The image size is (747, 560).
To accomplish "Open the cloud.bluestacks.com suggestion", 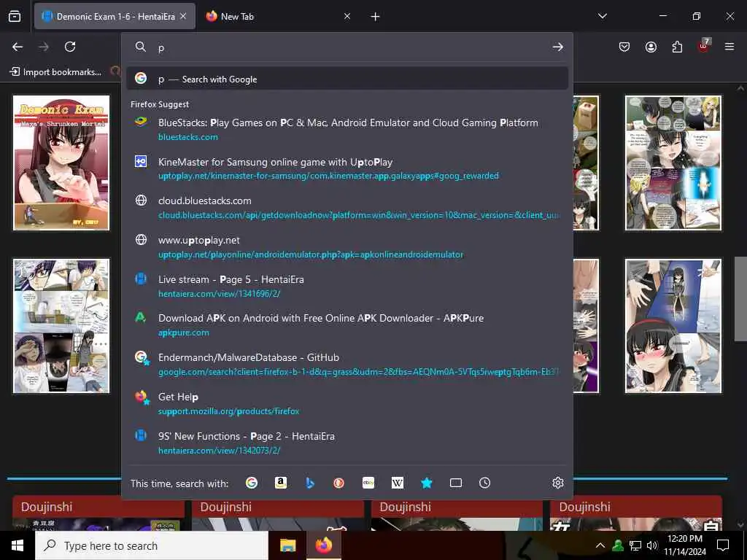I will pyautogui.click(x=347, y=208).
